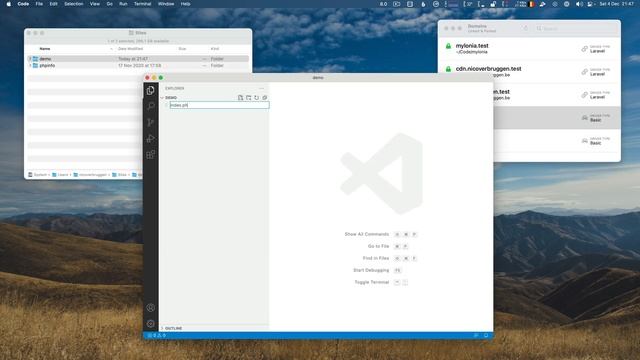Click the green lock beside cdn.nicoverbruggen.test

coord(448,69)
